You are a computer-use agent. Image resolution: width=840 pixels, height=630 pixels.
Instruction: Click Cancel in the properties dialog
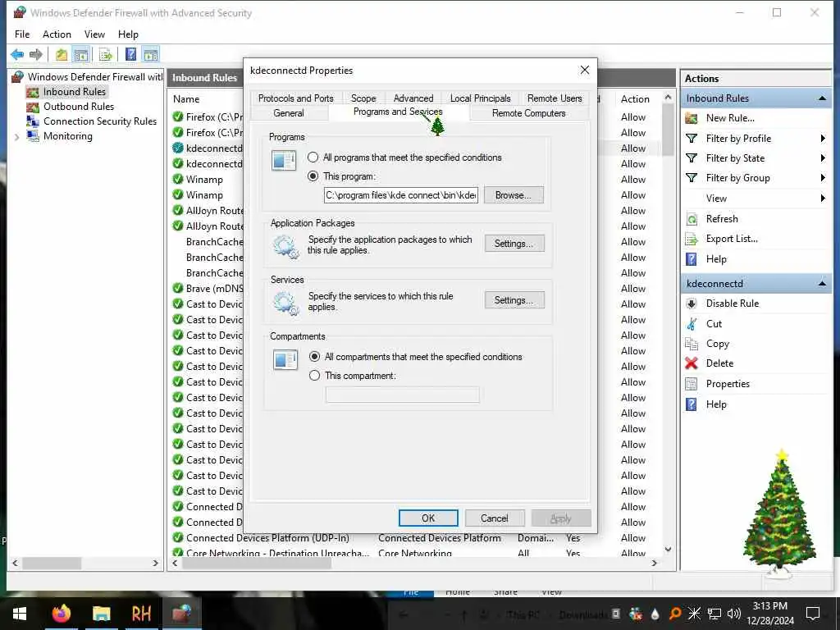click(495, 518)
